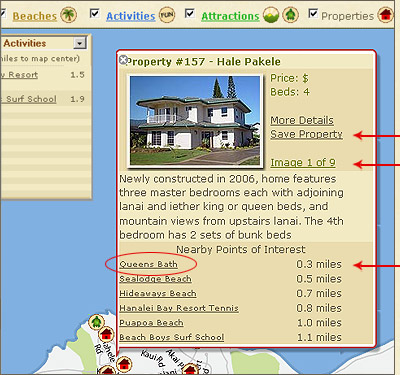Viewport: 400px width, 375px height.
Task: Click the turtle icon in top bar
Action: 291,15
